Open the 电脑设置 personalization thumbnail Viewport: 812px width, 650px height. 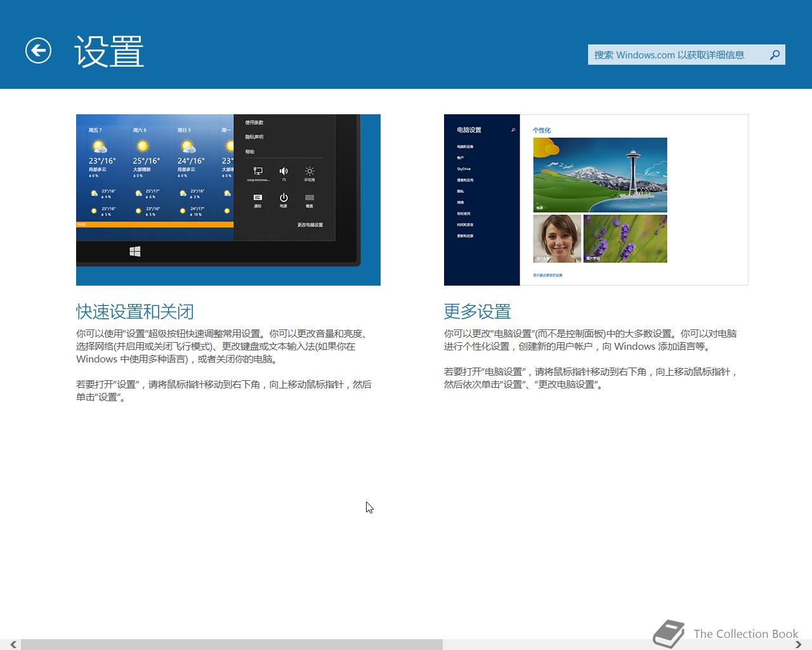596,200
